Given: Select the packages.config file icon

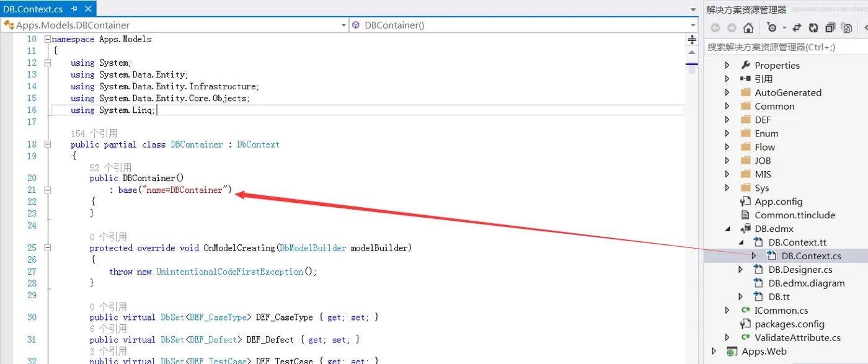Looking at the screenshot, I should pos(746,324).
